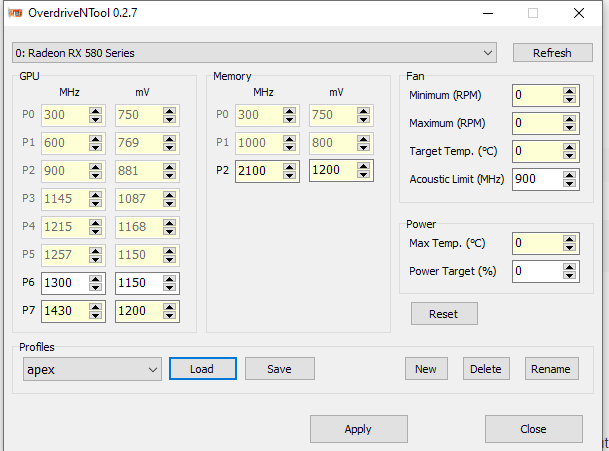
Task: Click the Close button at bottom
Action: [x=534, y=429]
